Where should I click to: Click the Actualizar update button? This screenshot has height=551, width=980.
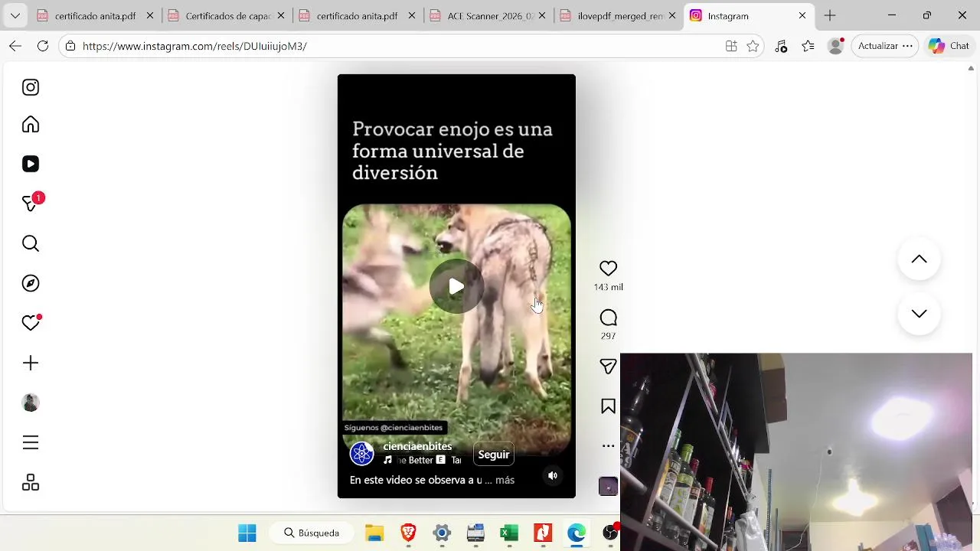[885, 46]
